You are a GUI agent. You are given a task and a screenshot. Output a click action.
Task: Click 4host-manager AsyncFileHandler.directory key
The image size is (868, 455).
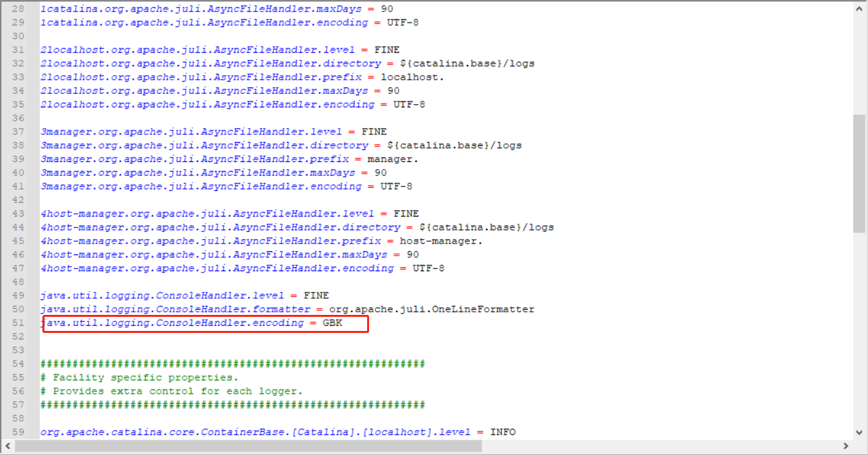click(220, 227)
